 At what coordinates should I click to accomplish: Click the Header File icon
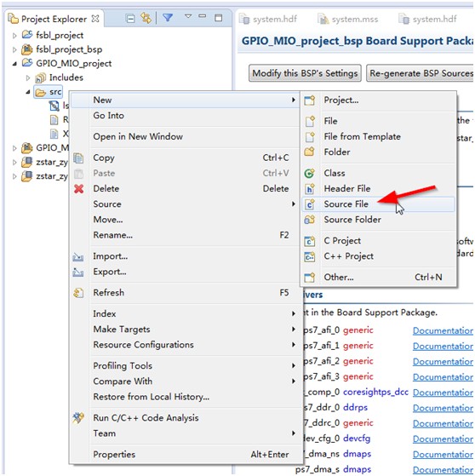point(310,189)
